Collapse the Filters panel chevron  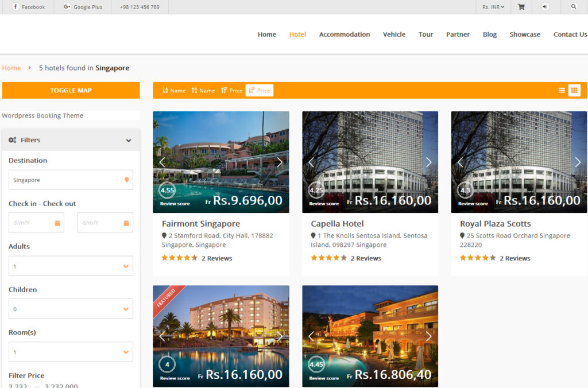coord(129,140)
